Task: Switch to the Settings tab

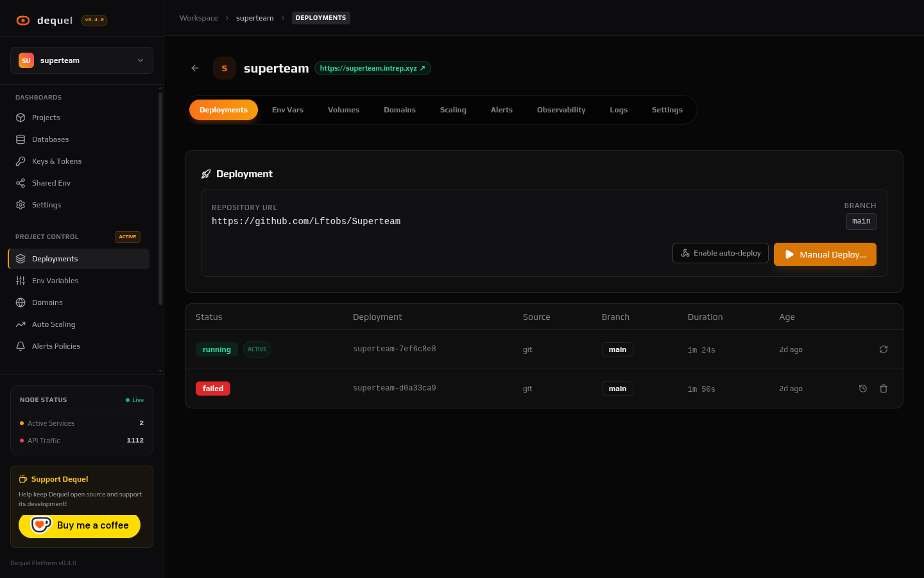Action: [x=667, y=110]
